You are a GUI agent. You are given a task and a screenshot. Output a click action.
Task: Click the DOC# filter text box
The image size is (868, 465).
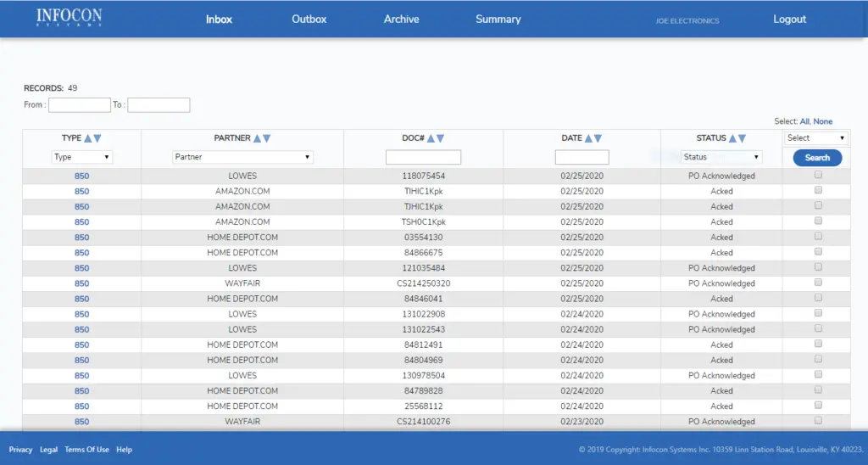click(x=424, y=157)
